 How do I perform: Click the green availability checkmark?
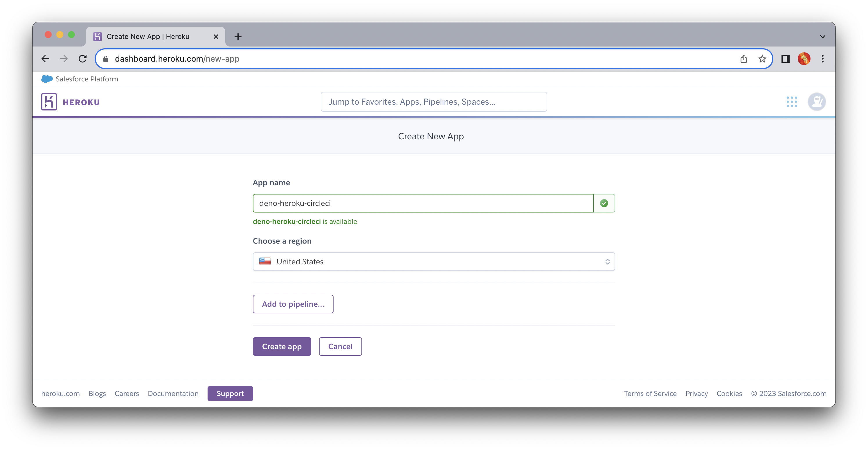604,203
